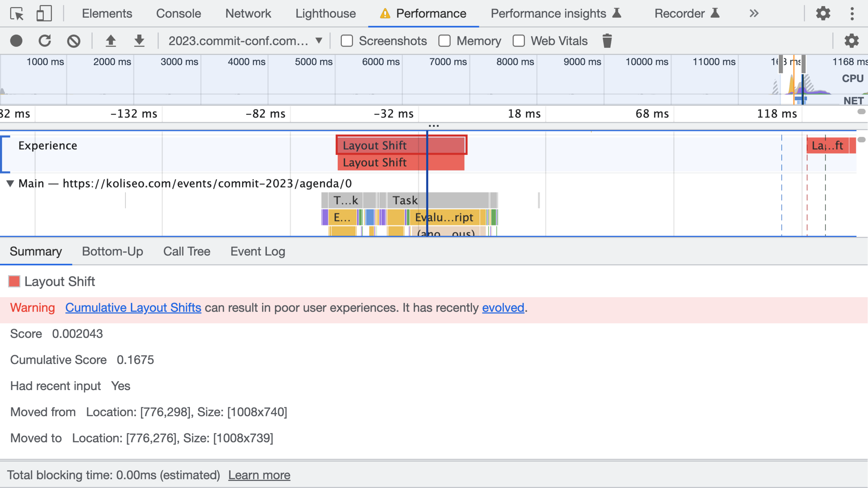Click the inspect element cursor icon
The height and width of the screenshot is (488, 868).
(x=17, y=14)
